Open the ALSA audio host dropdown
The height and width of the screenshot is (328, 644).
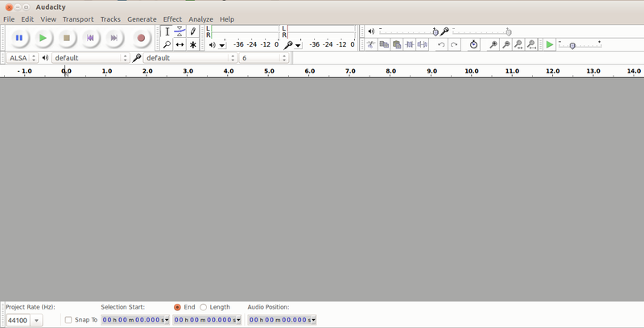[x=23, y=58]
